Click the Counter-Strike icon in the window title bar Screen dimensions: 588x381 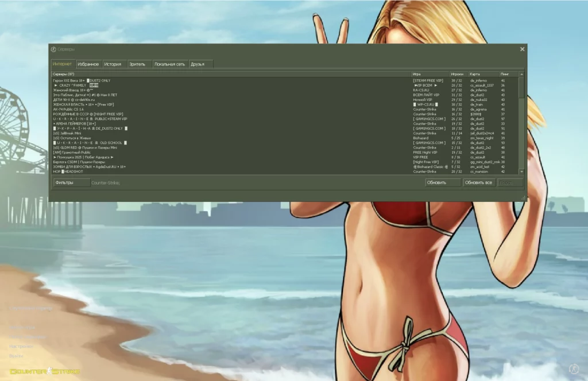pyautogui.click(x=53, y=49)
